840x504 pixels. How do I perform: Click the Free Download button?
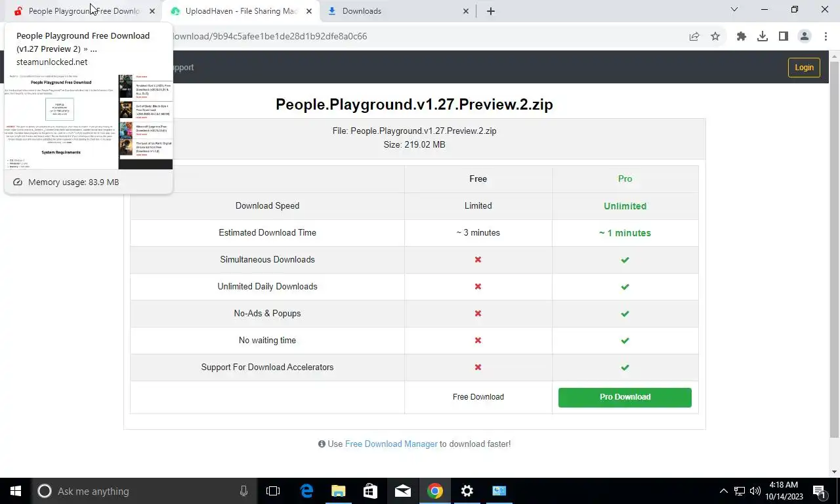pos(478,397)
